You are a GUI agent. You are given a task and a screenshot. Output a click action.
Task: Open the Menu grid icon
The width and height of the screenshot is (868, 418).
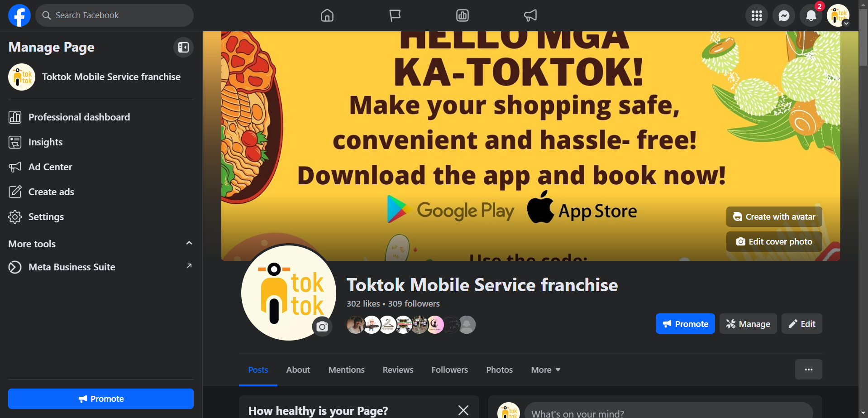coord(757,15)
